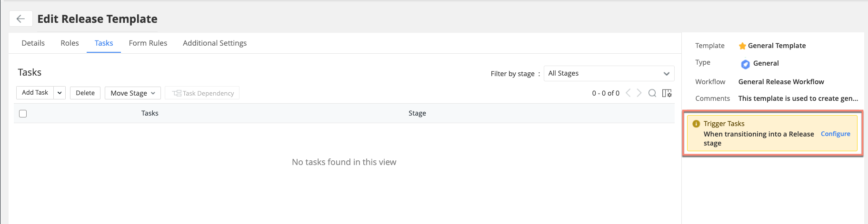
Task: Expand the Add Task dropdown arrow
Action: [60, 93]
